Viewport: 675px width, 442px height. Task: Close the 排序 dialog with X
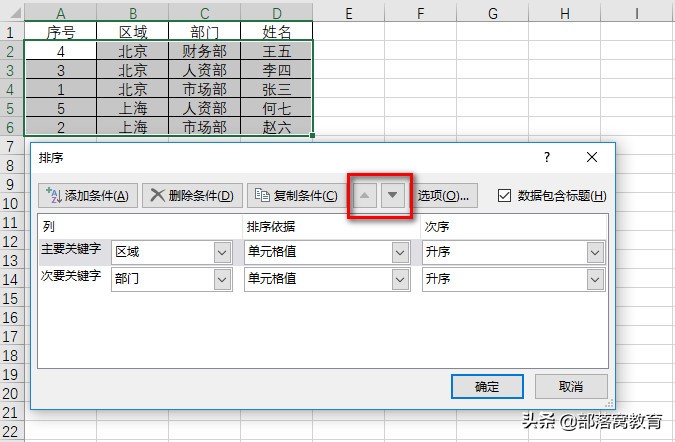tap(592, 157)
